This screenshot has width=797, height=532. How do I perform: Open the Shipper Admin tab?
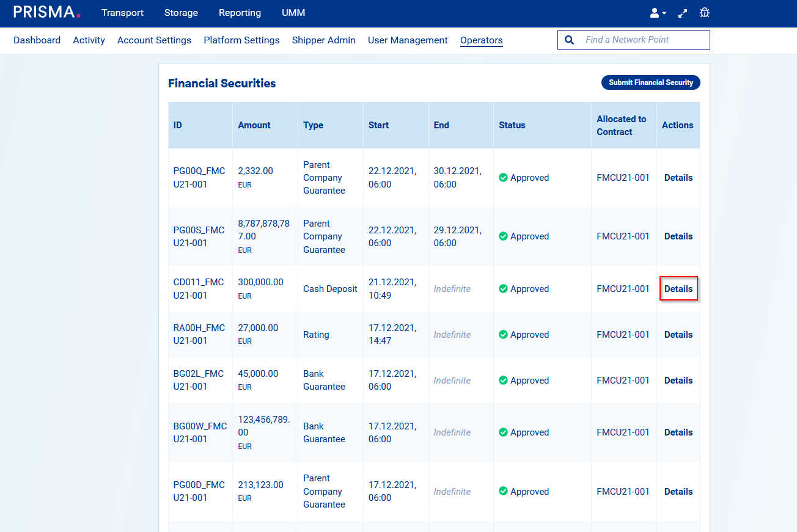pos(323,40)
